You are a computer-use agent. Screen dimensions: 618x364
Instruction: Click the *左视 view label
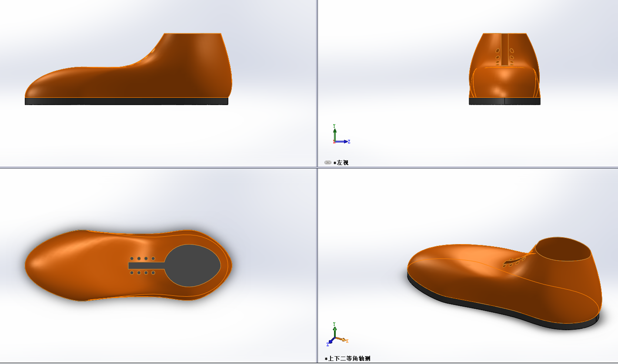(341, 162)
